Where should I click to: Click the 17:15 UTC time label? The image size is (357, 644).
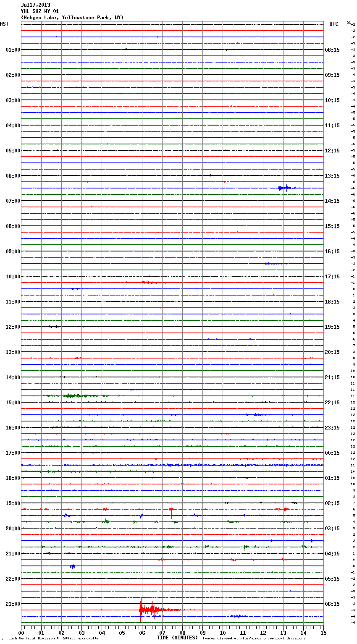click(332, 277)
